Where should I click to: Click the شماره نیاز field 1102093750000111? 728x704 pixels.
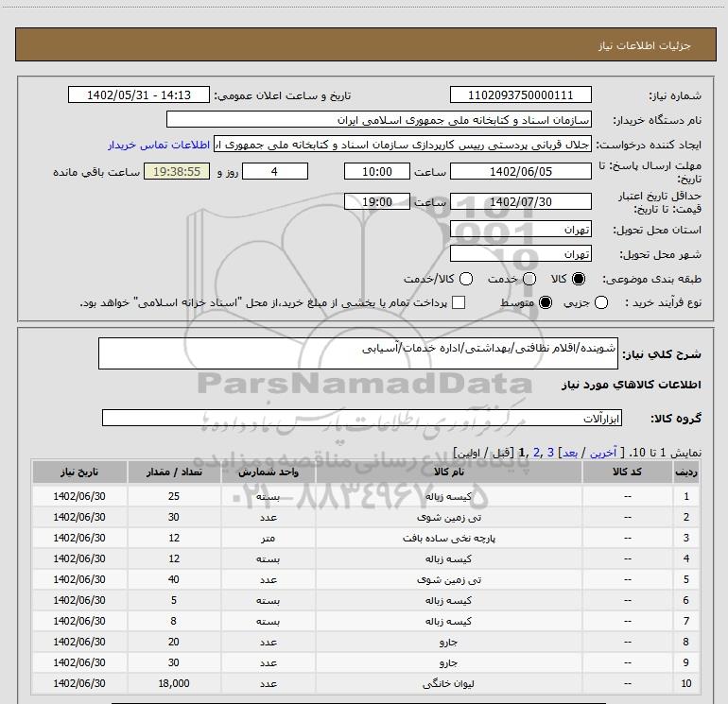520,94
